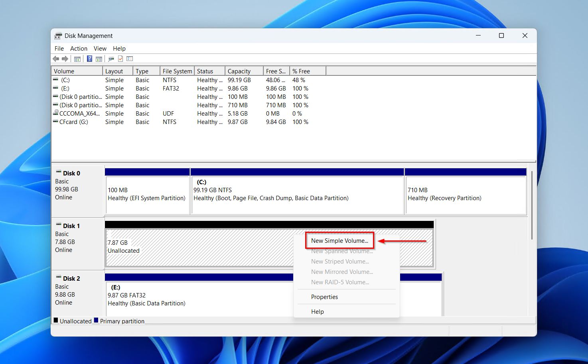
Task: Select Properties in the context menu
Action: tap(324, 297)
